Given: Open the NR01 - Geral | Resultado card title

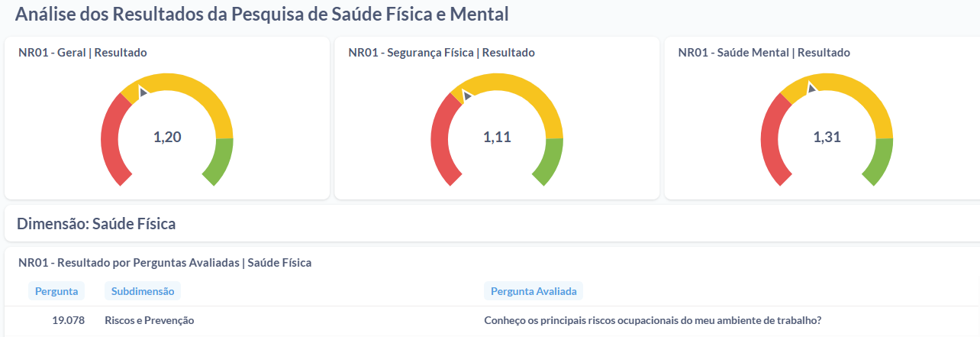Looking at the screenshot, I should tap(82, 53).
